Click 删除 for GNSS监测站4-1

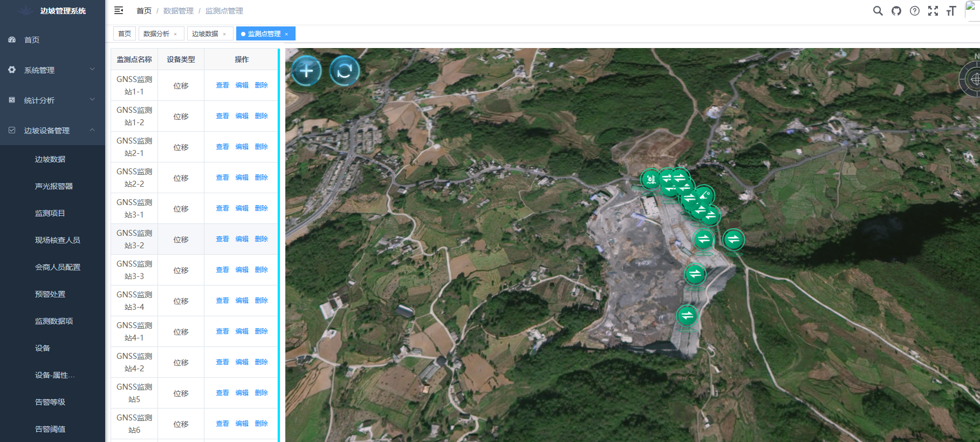coord(261,331)
